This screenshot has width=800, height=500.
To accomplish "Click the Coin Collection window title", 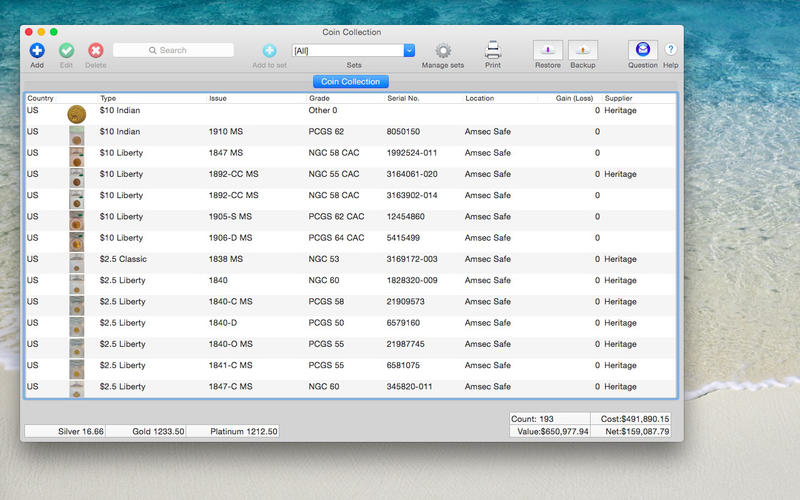I will click(352, 32).
